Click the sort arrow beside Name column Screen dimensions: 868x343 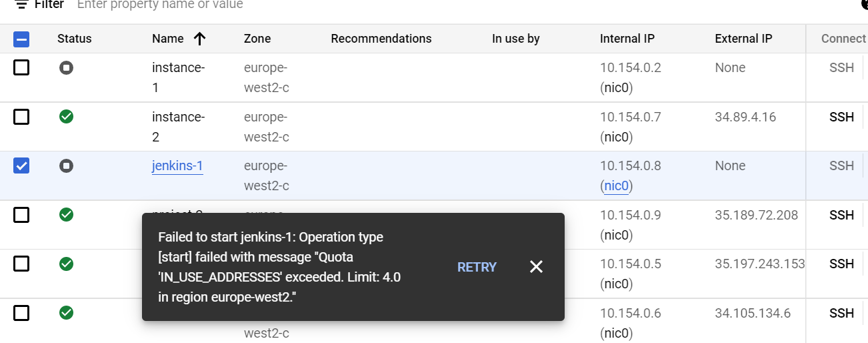click(199, 39)
